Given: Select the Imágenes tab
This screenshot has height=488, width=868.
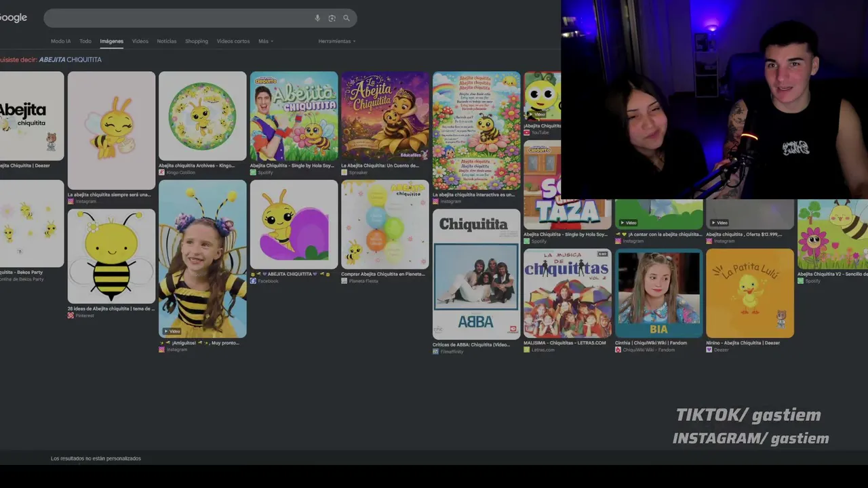Looking at the screenshot, I should tap(112, 41).
